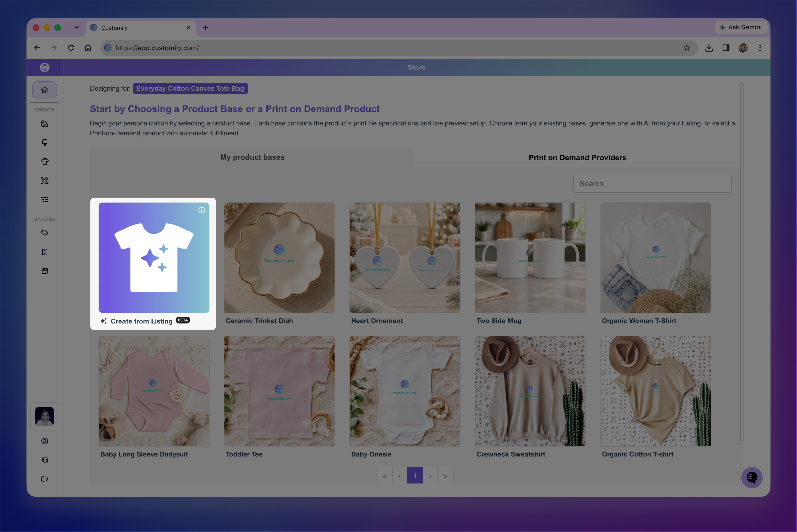
Task: Select the Ceramic Trinket Dish thumbnail
Action: tap(279, 257)
